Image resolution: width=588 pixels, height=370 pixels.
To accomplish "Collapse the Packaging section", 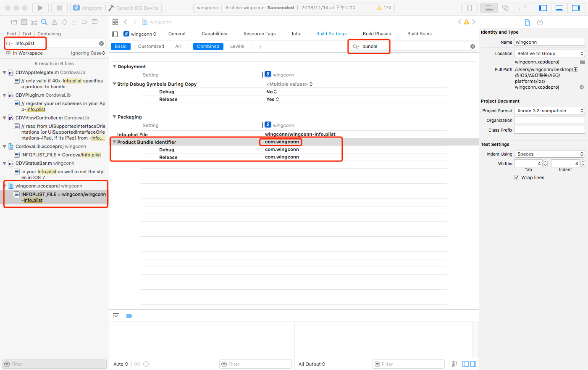I will (x=114, y=117).
